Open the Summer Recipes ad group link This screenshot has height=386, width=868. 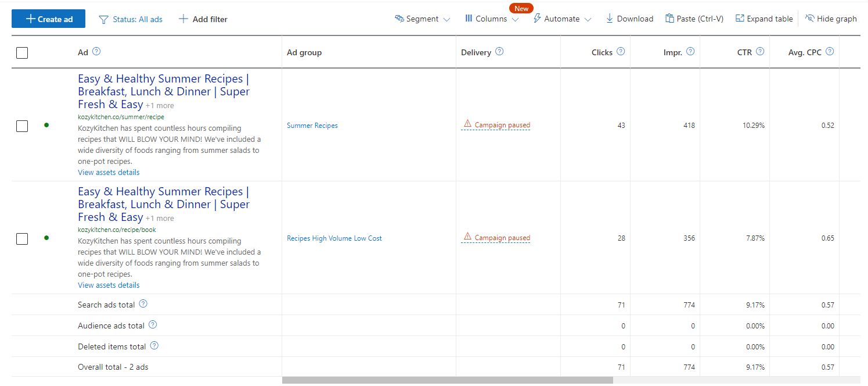312,126
